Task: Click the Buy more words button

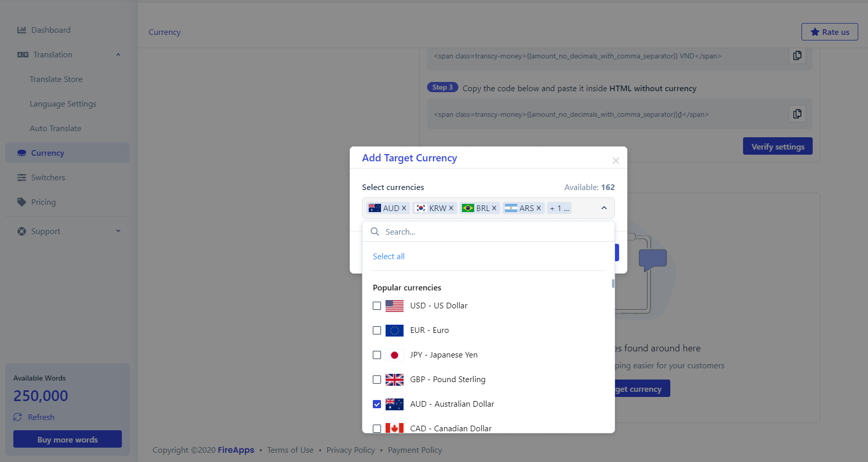Action: (x=68, y=439)
